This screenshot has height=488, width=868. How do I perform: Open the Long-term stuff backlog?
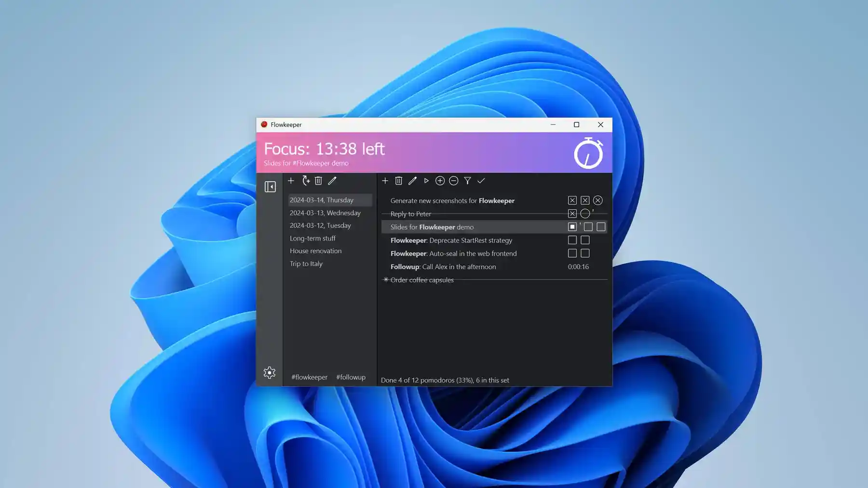312,238
